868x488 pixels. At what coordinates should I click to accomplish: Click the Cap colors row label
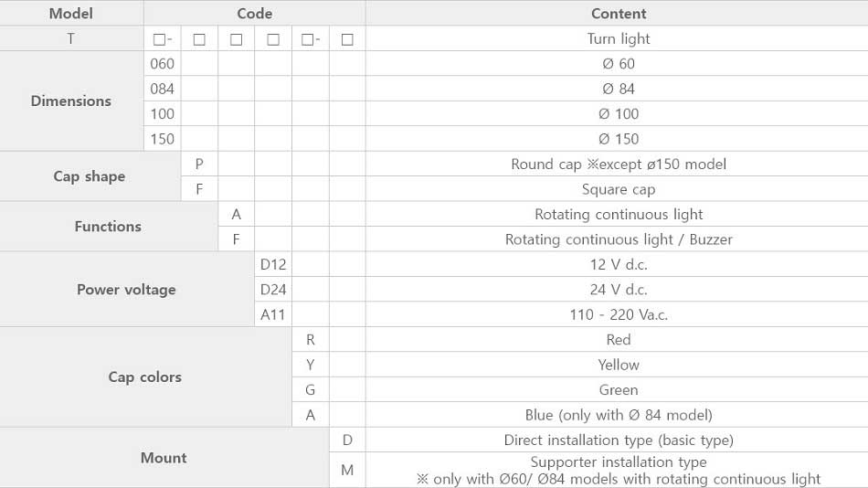(x=145, y=377)
